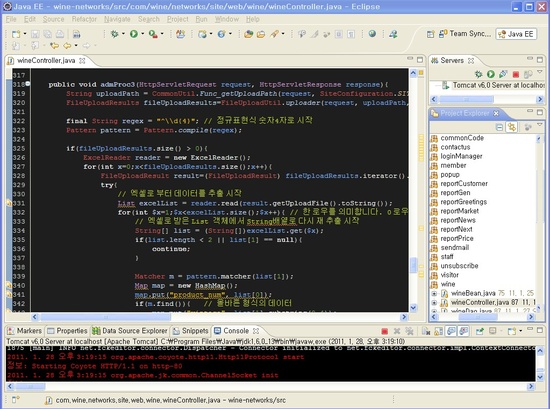The image size is (550, 409).
Task: Switch to the Properties tab
Action: 67,331
